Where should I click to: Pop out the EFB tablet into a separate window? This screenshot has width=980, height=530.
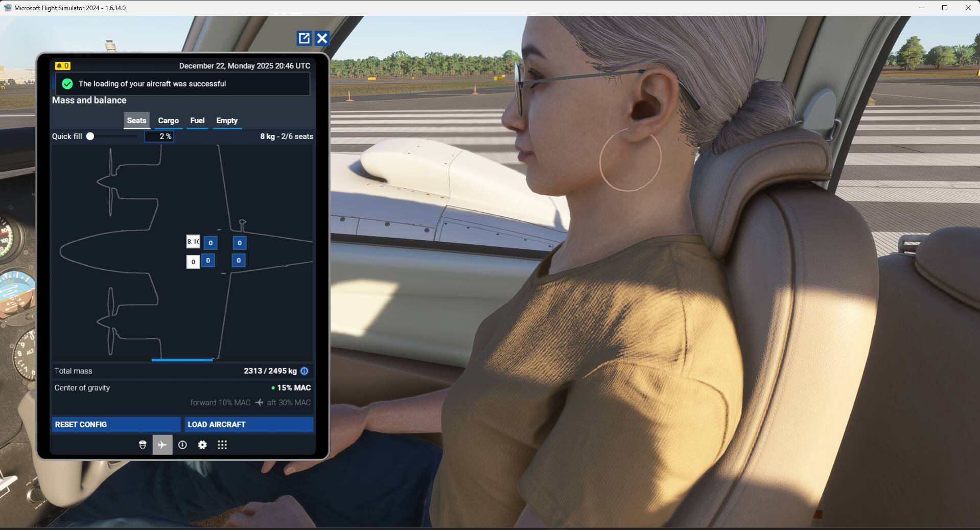pyautogui.click(x=304, y=38)
